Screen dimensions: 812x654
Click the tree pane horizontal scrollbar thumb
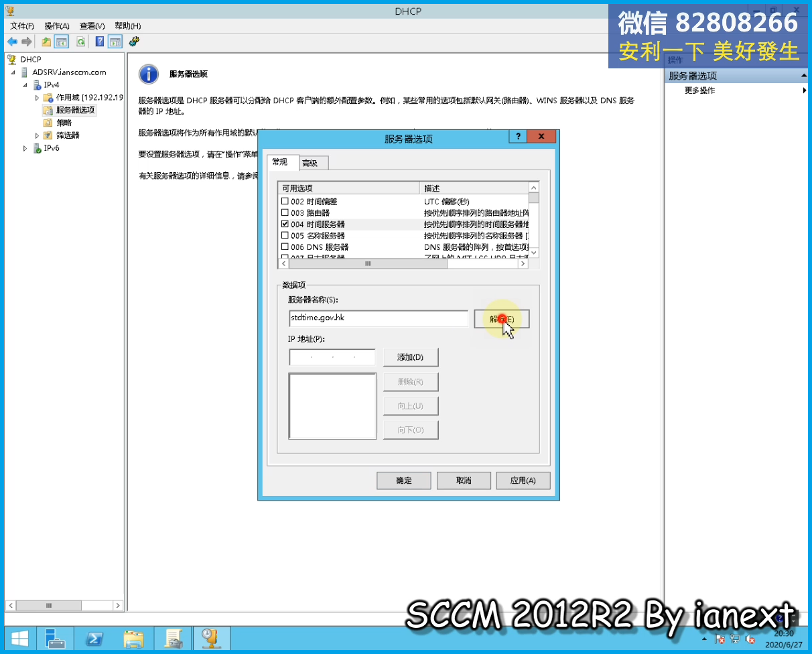point(49,605)
